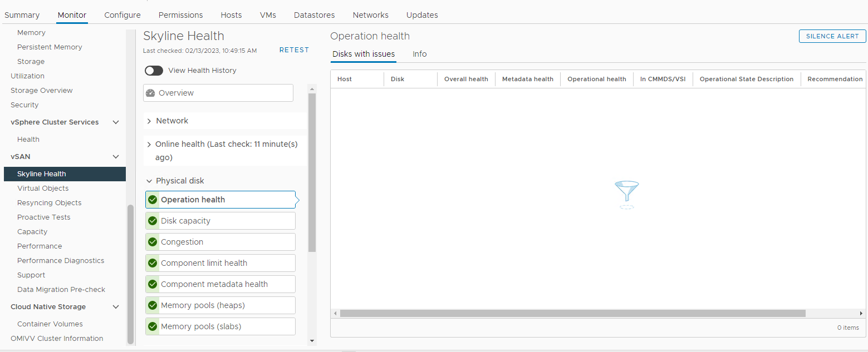Expand the Network health section
The width and height of the screenshot is (868, 352).
[149, 121]
